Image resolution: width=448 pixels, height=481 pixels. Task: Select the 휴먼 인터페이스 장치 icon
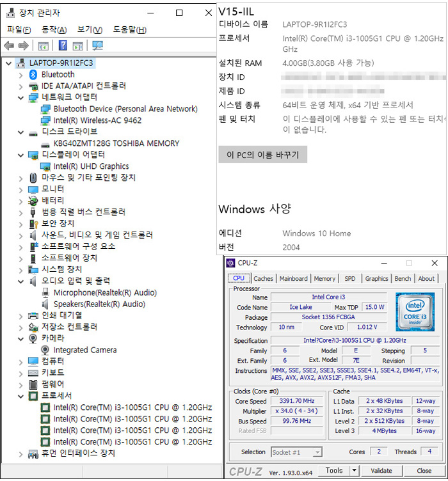[x=33, y=453]
